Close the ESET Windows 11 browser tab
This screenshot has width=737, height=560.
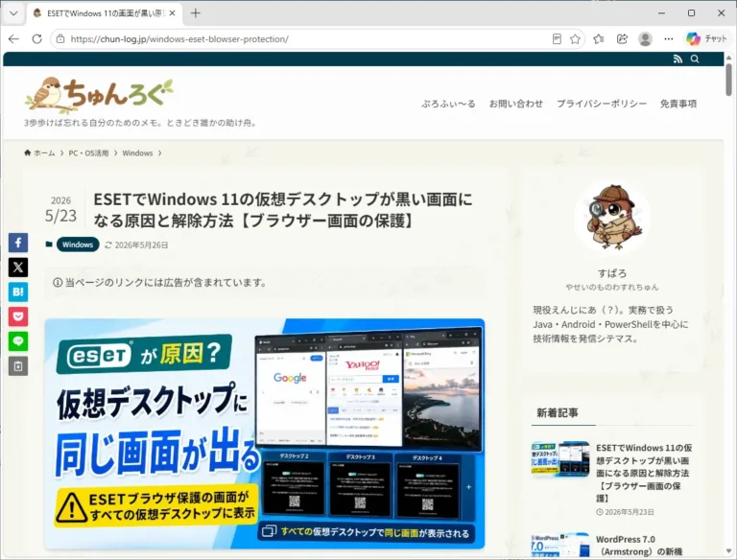coord(173,13)
